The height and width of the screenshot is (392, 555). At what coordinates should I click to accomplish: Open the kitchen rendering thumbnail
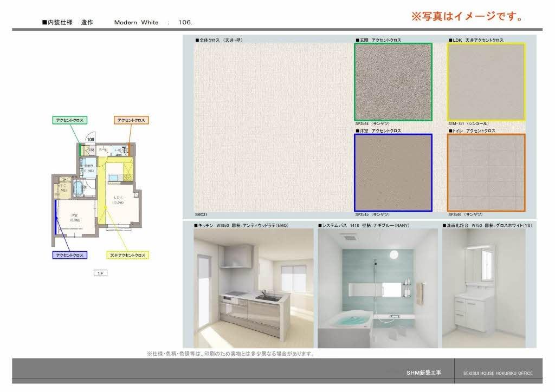pyautogui.click(x=254, y=288)
